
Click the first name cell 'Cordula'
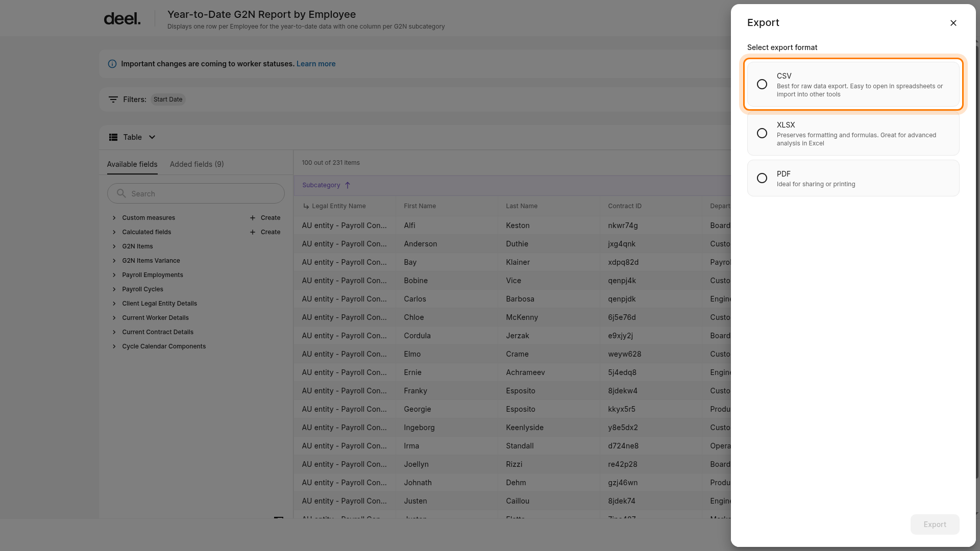[418, 336]
